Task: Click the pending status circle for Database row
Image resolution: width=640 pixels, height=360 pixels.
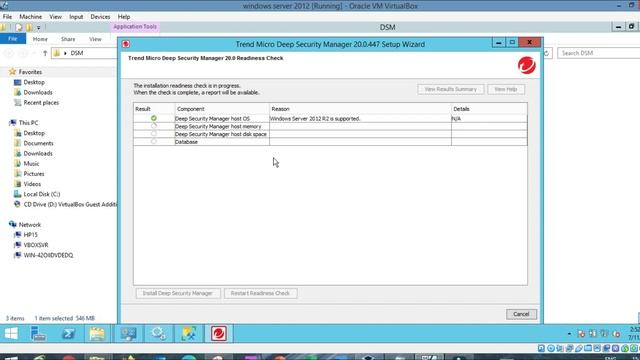Action: click(153, 142)
